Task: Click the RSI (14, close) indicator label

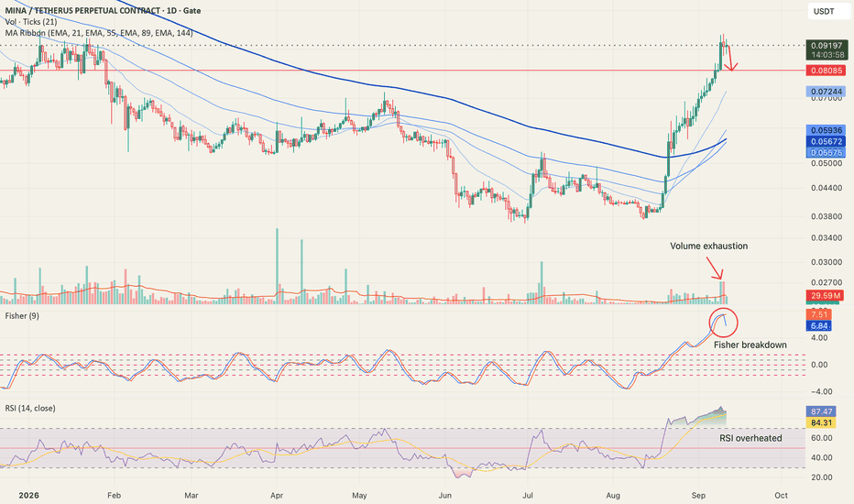Action: point(30,408)
